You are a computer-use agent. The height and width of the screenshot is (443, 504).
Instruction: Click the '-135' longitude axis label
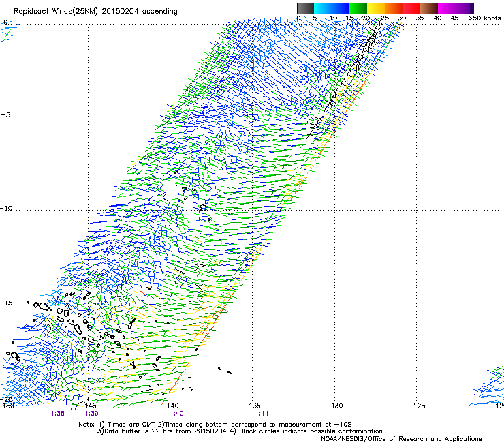point(252,406)
